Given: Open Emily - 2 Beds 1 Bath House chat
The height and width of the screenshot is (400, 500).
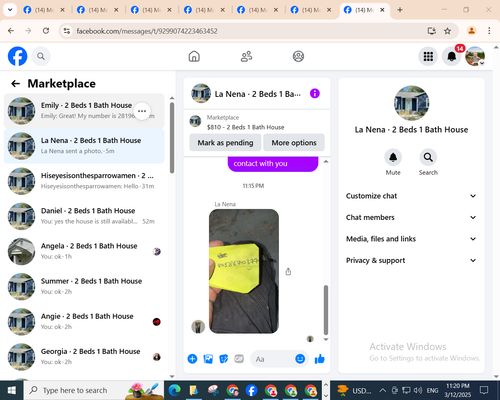Looking at the screenshot, I should click(84, 111).
